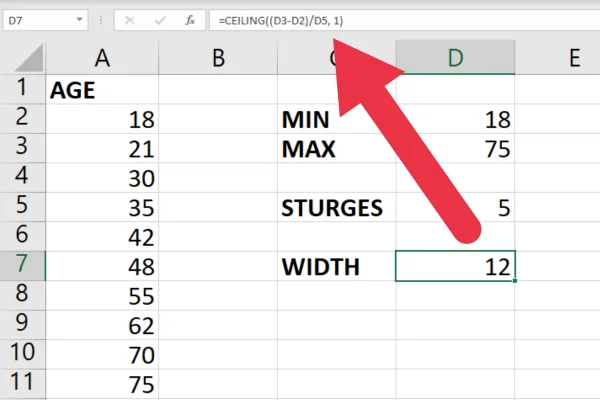The height and width of the screenshot is (400, 600).
Task: Select column A header
Action: [102, 58]
